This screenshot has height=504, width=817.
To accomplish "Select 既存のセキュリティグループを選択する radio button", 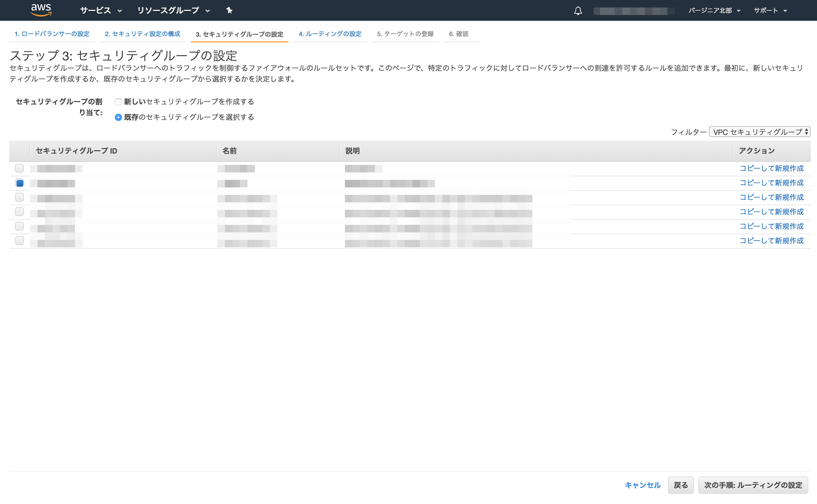I will [x=118, y=117].
